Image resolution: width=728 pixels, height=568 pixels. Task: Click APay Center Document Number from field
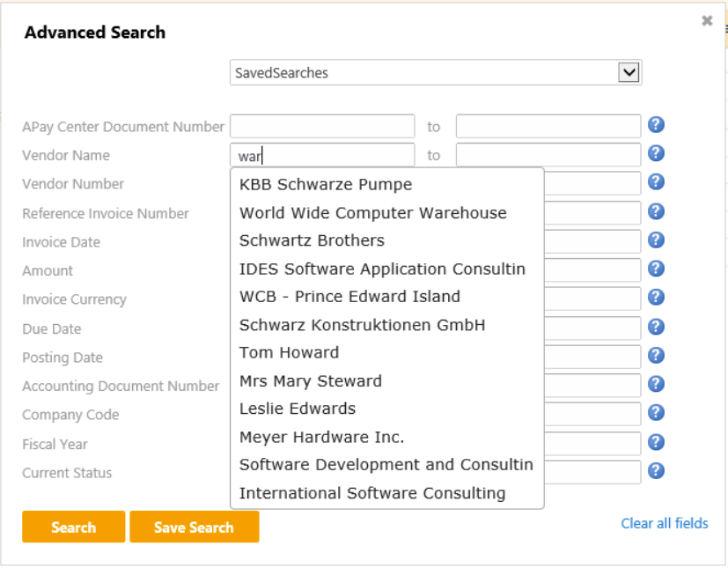click(x=321, y=127)
